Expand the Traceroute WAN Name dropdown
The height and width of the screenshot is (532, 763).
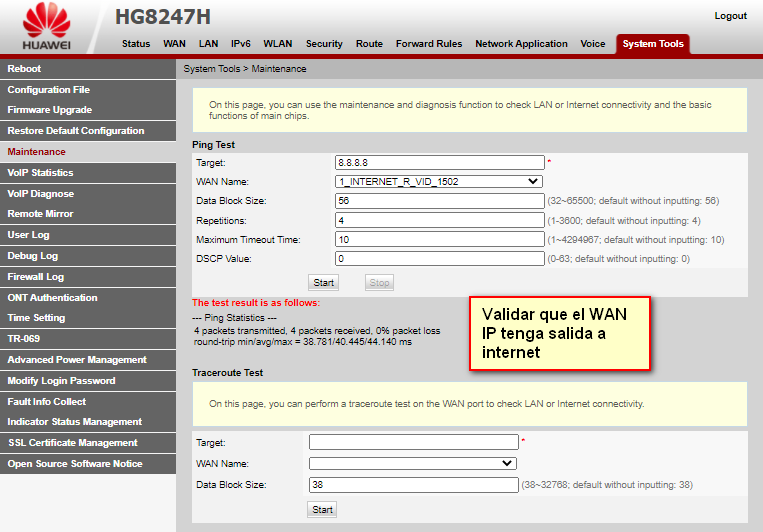point(412,463)
